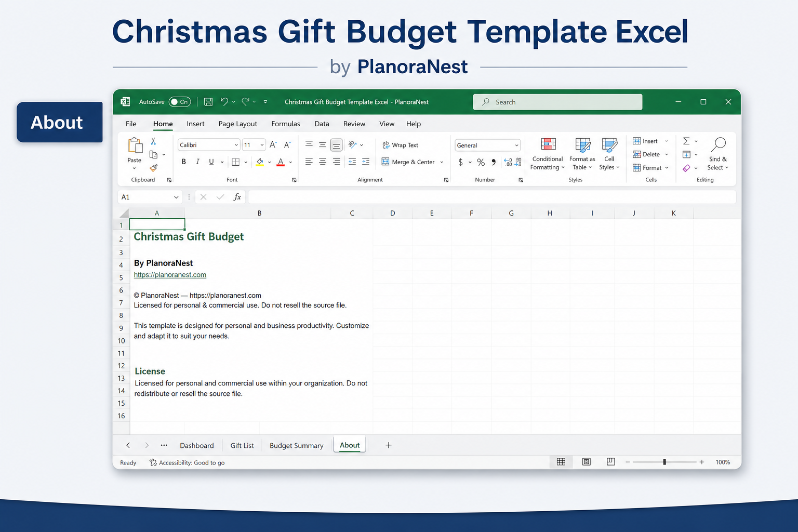
Task: Click the Font Color red A swatch
Action: pyautogui.click(x=281, y=162)
